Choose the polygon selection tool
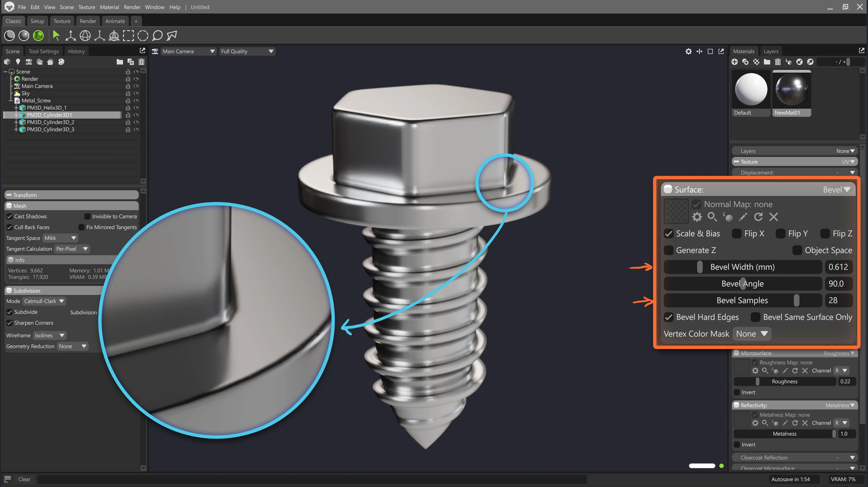The height and width of the screenshot is (487, 868). point(172,35)
